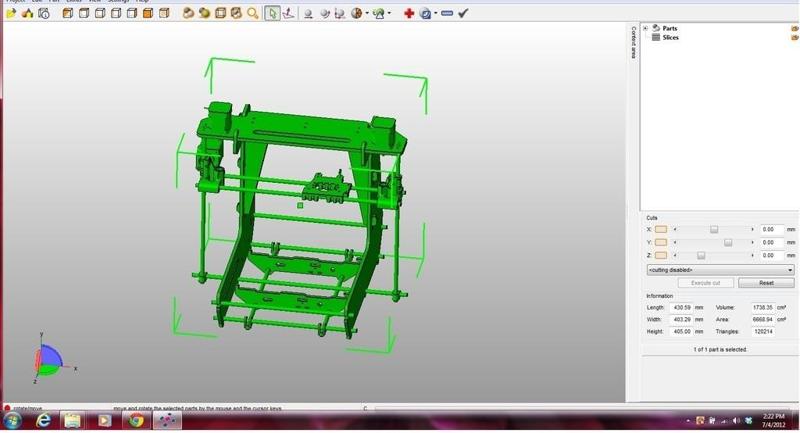Click the brown cut-sphere toolbar icon
This screenshot has width=800, height=433.
(357, 14)
